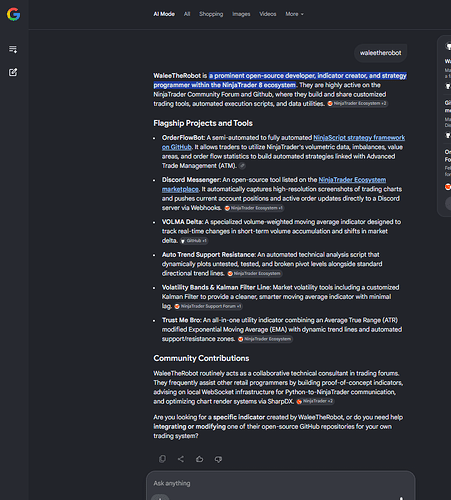Image resolution: width=451 pixels, height=500 pixels.
Task: Open AI Mode history list icon
Action: pyautogui.click(x=13, y=49)
